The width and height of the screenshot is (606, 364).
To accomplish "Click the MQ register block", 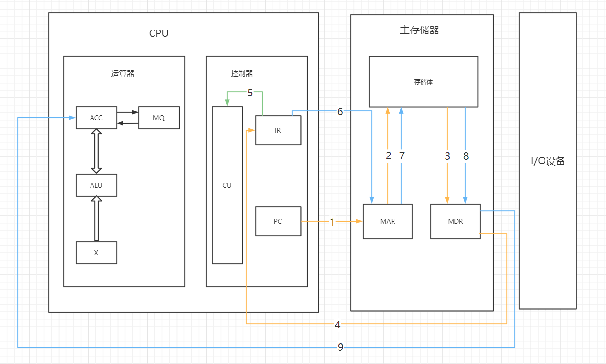I will click(159, 118).
